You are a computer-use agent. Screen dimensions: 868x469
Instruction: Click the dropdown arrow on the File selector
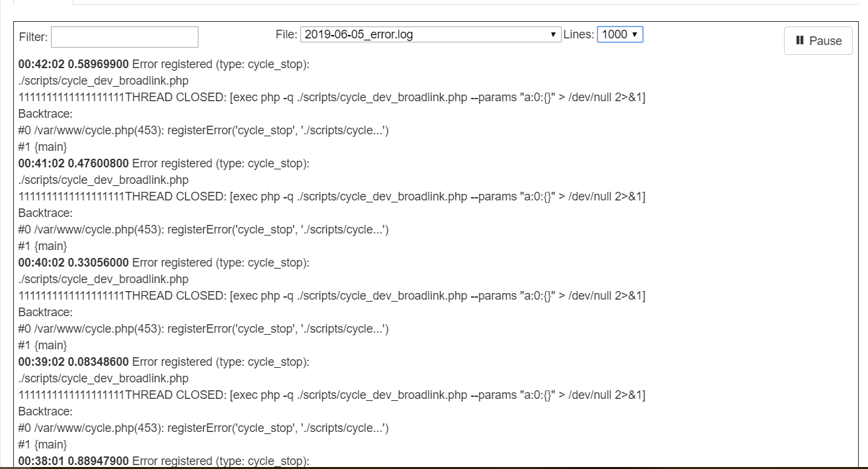click(x=553, y=34)
